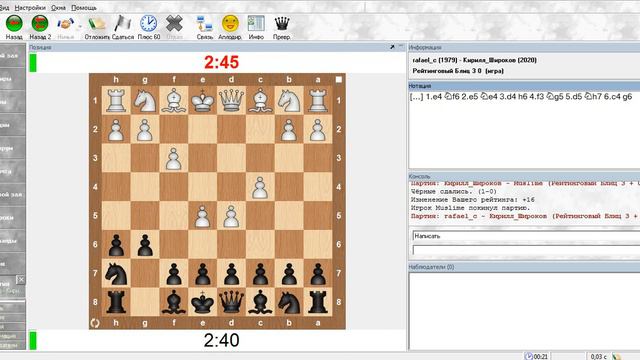Click the rafael_c - Кирилл_Широков game title
The image size is (640, 360).
(x=474, y=60)
